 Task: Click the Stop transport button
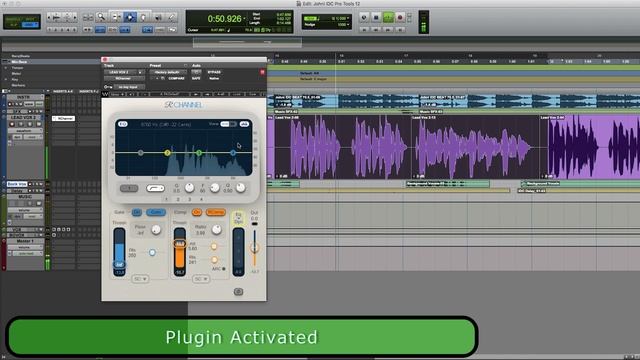click(376, 17)
